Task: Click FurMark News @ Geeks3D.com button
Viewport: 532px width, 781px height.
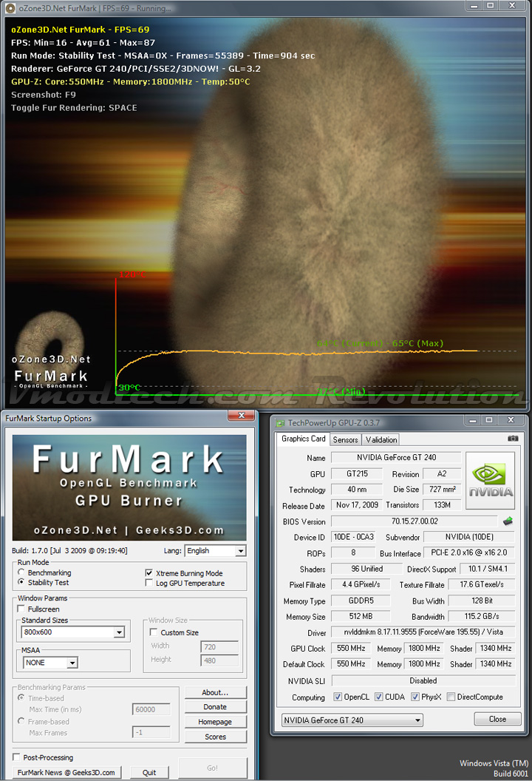Action: pyautogui.click(x=66, y=773)
